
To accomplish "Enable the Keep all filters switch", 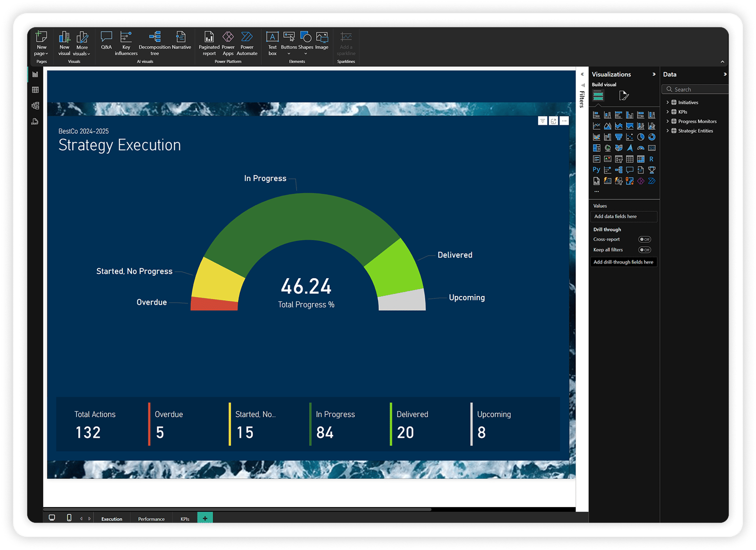I will coord(644,250).
